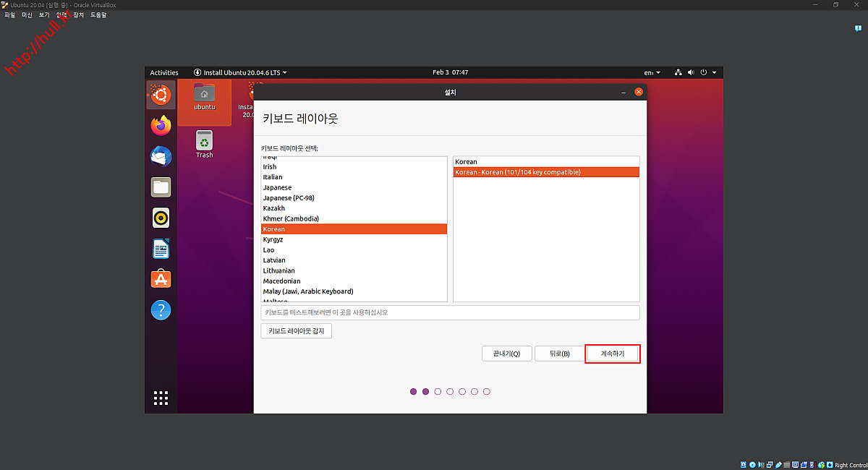Viewport: 868px width, 470px height.
Task: Select plain Japanese in the layout list
Action: coord(354,187)
